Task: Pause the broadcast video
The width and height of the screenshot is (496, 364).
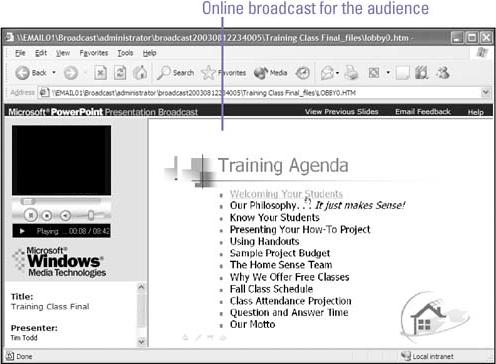Action: 31,216
